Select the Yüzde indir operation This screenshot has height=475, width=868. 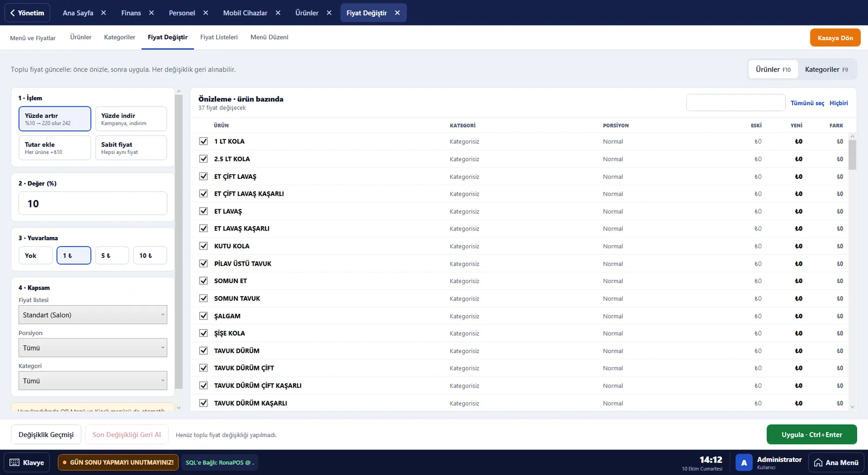click(x=131, y=119)
